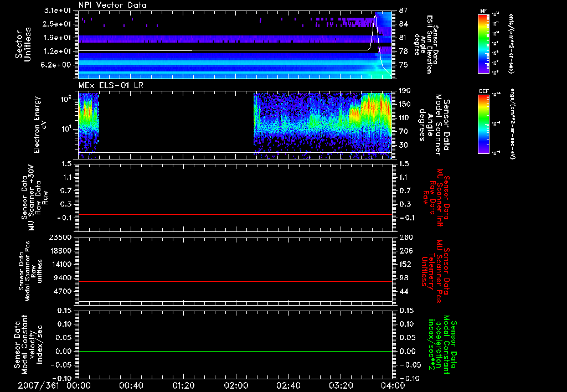Click the "ESH Sun Elevation Angle" axis label

click(426, 44)
